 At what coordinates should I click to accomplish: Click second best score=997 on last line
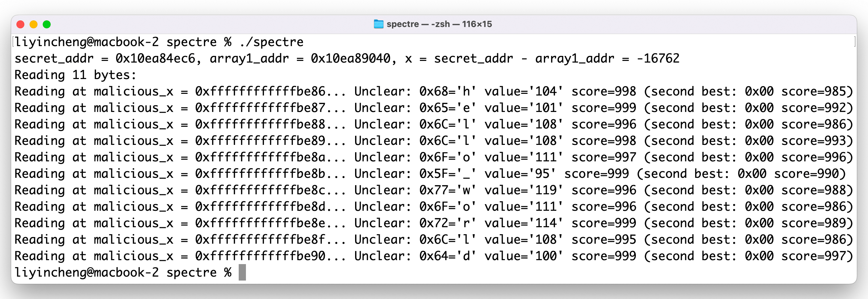tap(813, 256)
